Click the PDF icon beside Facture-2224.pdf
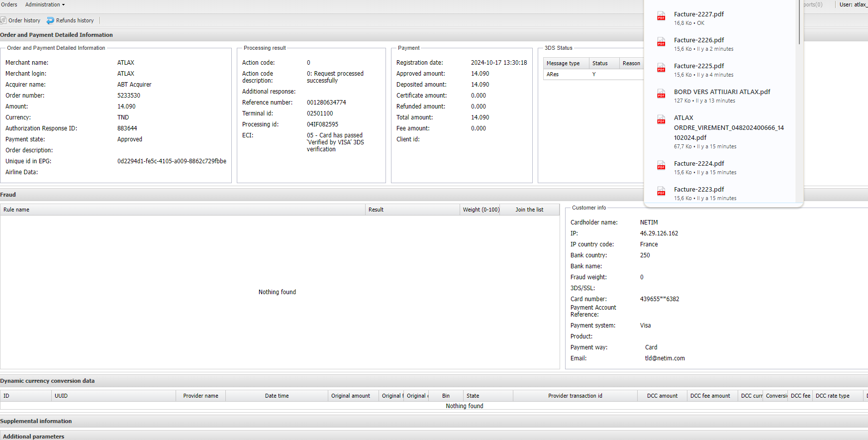The width and height of the screenshot is (868, 440). [661, 166]
